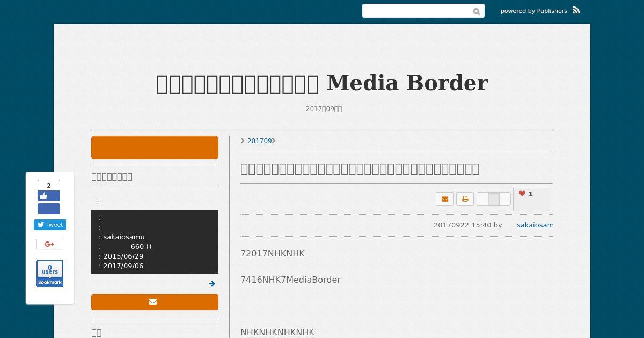The width and height of the screenshot is (644, 338).
Task: Share via the Google+ button
Action: coord(50,244)
